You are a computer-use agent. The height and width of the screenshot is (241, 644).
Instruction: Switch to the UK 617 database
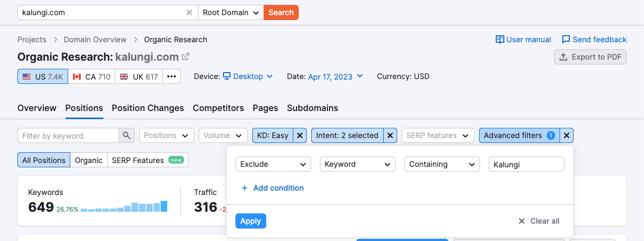tap(139, 77)
